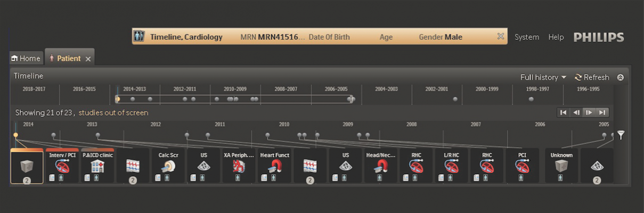
Task: Select the Unknown study tile
Action: tap(561, 166)
